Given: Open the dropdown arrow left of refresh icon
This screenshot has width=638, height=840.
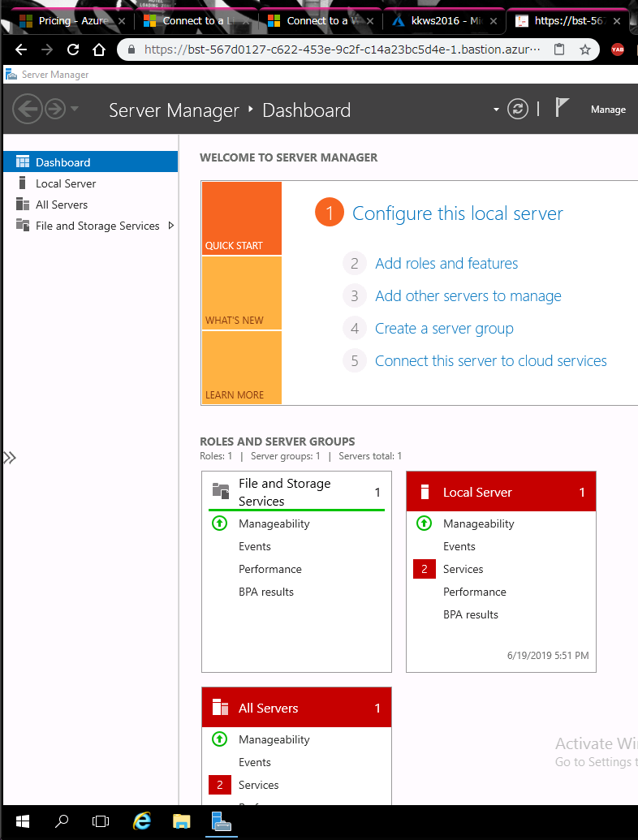Looking at the screenshot, I should coord(496,110).
